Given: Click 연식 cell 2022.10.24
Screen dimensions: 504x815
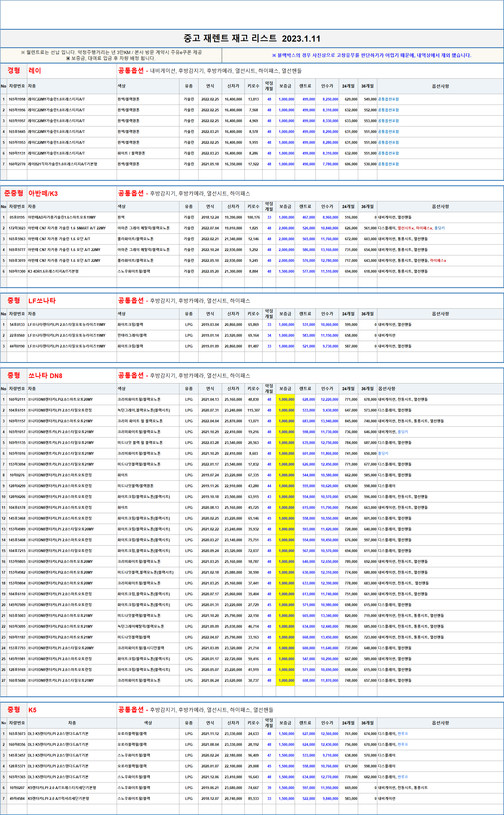Looking at the screenshot, I should [x=210, y=250].
